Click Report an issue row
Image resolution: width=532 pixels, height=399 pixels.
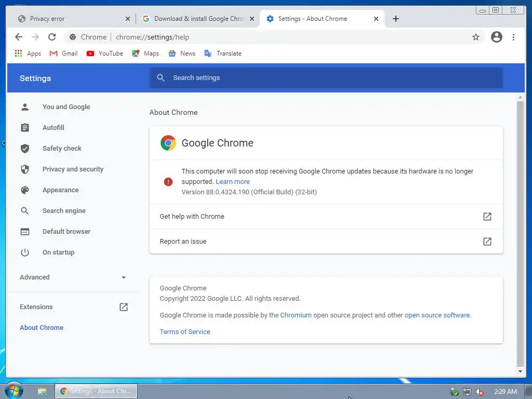point(326,241)
